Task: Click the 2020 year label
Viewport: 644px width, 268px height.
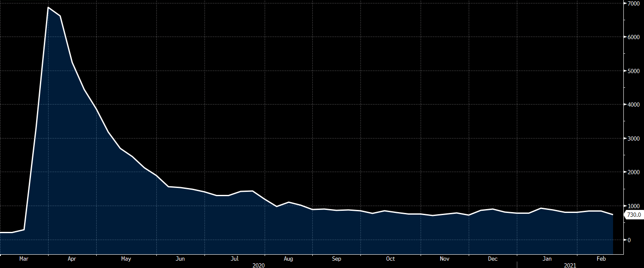Action: (x=259, y=265)
